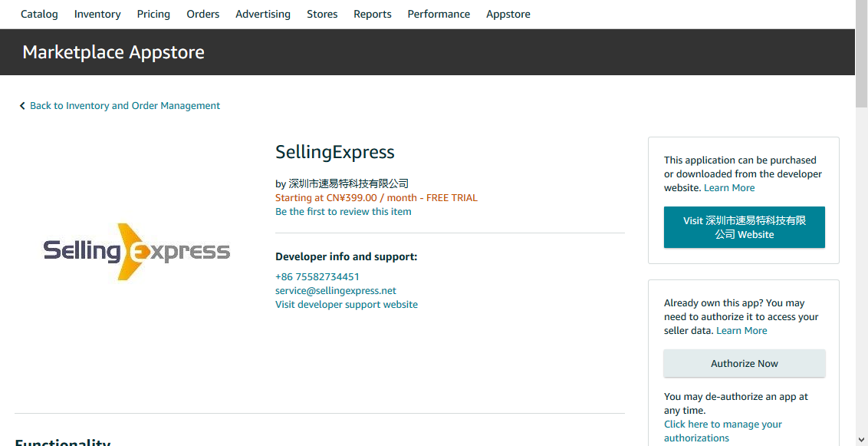
Task: Navigate to the Performance menu
Action: click(x=439, y=14)
